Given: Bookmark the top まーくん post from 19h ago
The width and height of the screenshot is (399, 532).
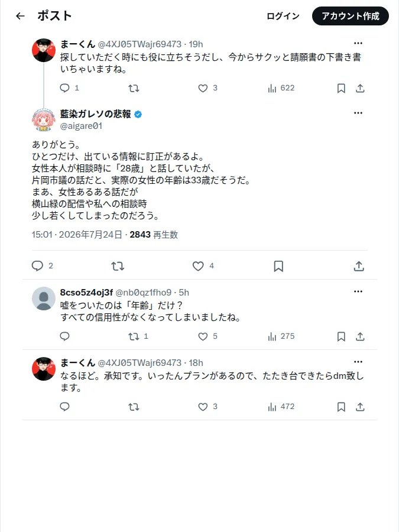Looking at the screenshot, I should click(341, 88).
